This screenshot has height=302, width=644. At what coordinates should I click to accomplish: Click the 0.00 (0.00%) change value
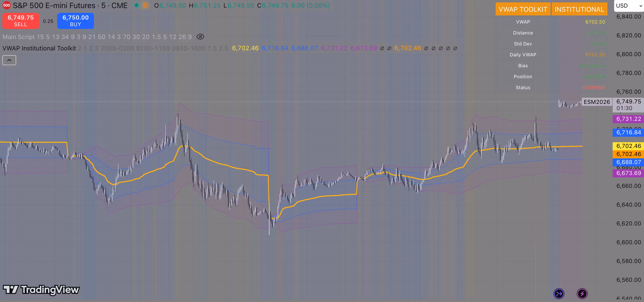point(311,5)
